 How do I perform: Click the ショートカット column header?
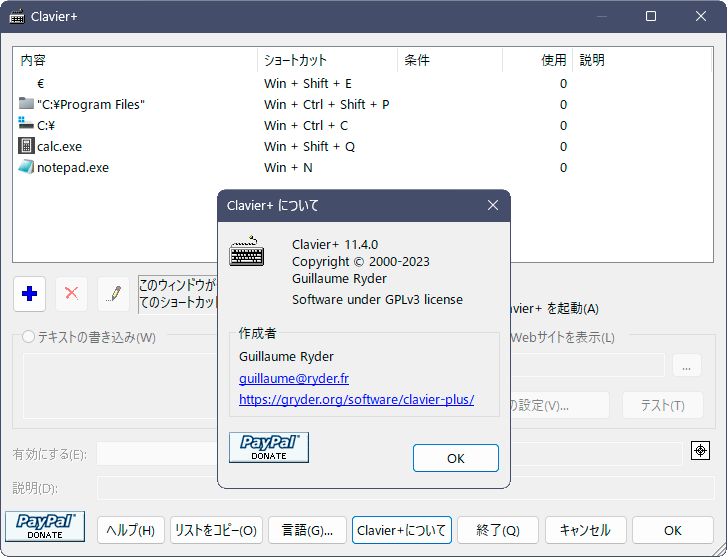pyautogui.click(x=327, y=60)
